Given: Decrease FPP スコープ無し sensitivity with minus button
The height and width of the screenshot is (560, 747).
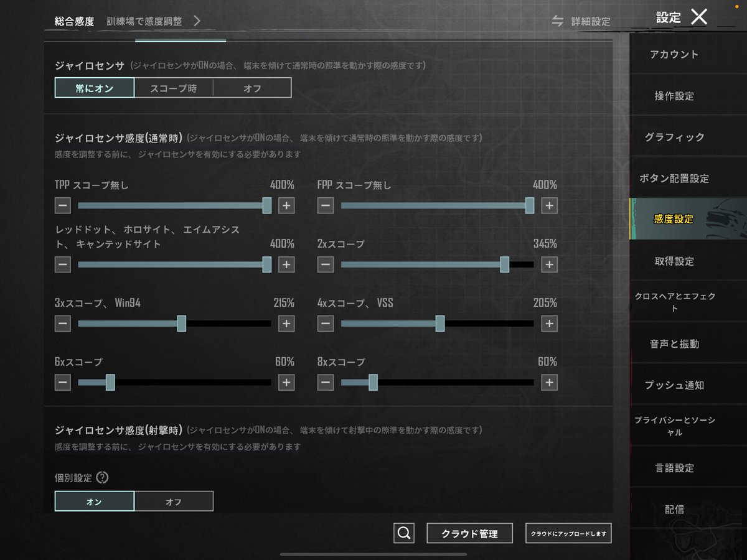Looking at the screenshot, I should pos(326,205).
